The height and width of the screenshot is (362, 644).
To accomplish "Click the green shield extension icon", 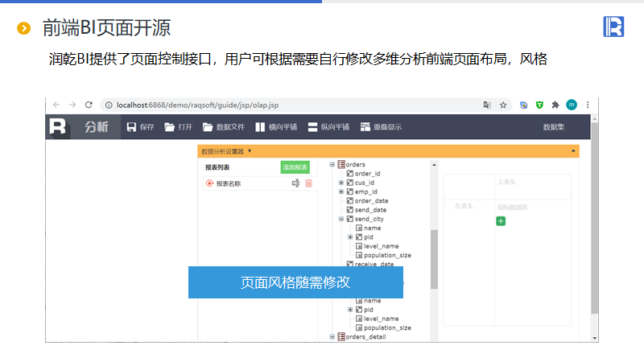I will (539, 105).
